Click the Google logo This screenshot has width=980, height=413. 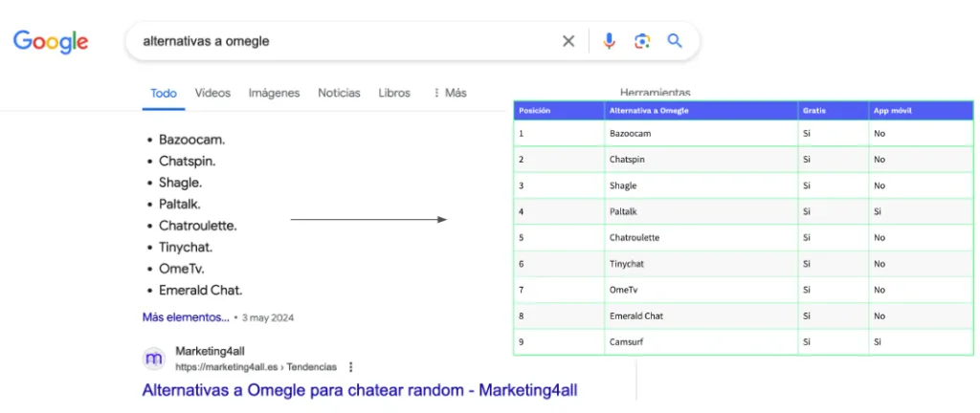pos(51,42)
